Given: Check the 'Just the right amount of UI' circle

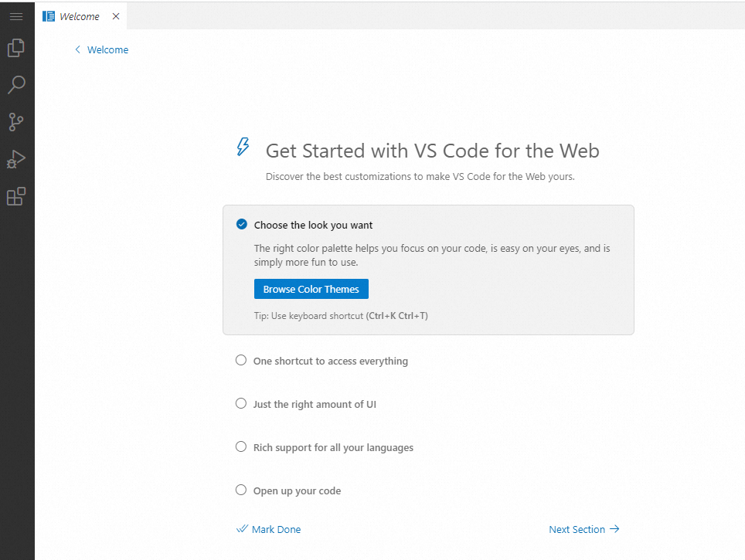Looking at the screenshot, I should [x=241, y=404].
